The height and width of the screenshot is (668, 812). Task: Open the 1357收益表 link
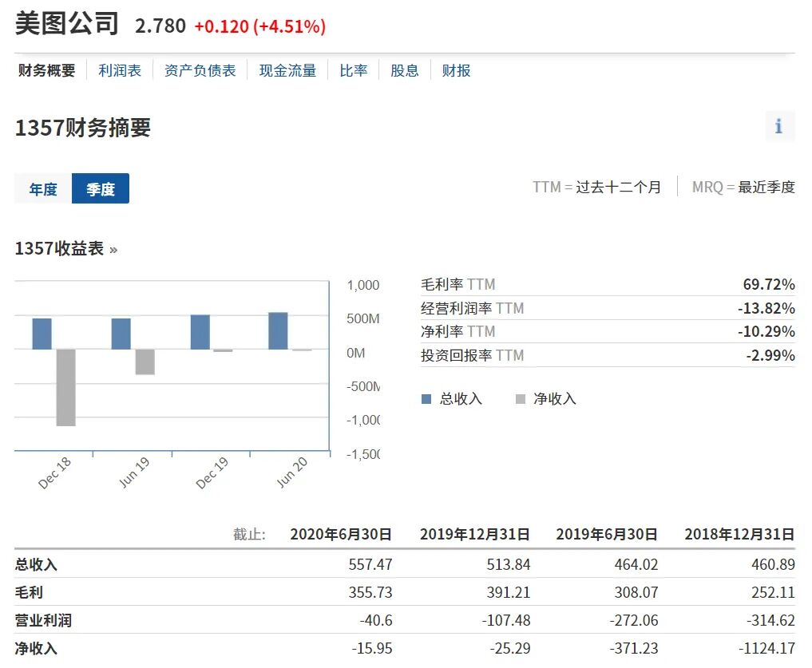click(59, 248)
